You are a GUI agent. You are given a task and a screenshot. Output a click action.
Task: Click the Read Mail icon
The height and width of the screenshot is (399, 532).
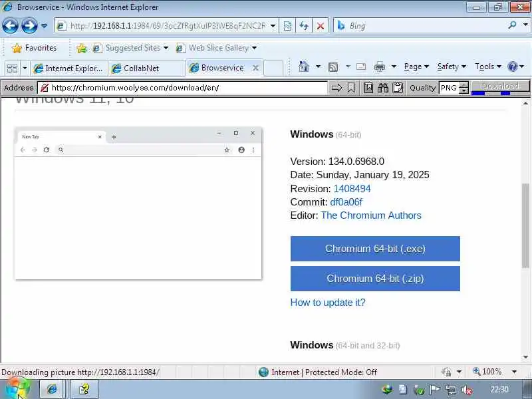(361, 66)
